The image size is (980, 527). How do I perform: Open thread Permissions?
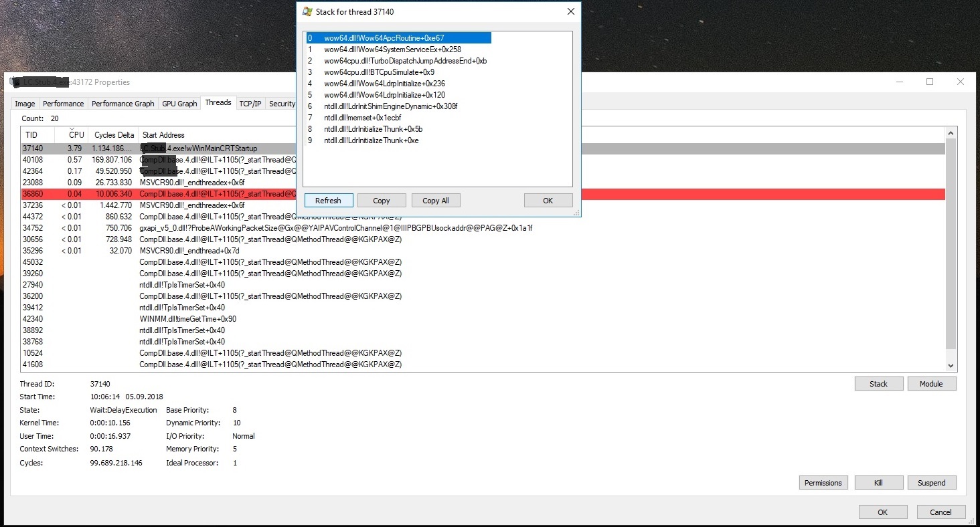click(x=823, y=483)
